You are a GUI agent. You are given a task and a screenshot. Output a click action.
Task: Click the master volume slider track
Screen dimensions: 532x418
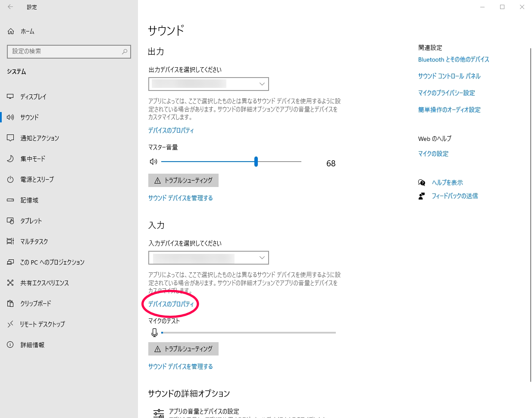(231, 162)
